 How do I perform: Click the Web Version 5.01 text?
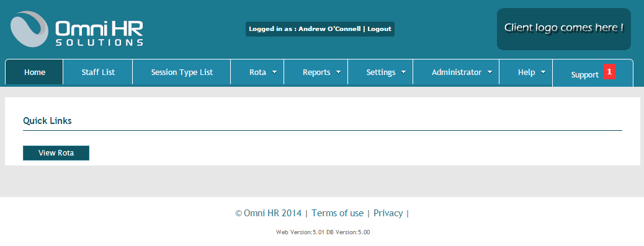coord(301,232)
